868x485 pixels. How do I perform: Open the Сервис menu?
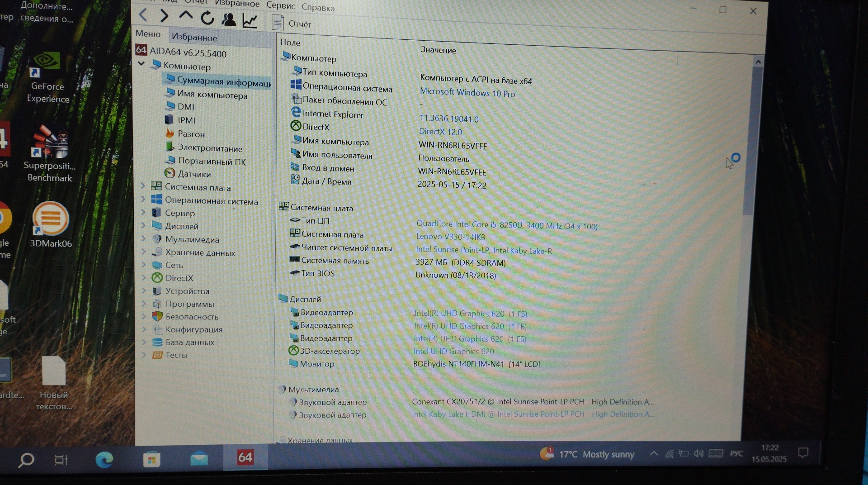tap(280, 5)
